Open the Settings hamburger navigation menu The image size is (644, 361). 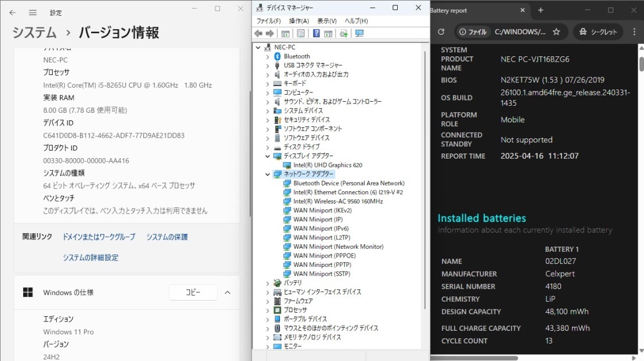point(33,12)
